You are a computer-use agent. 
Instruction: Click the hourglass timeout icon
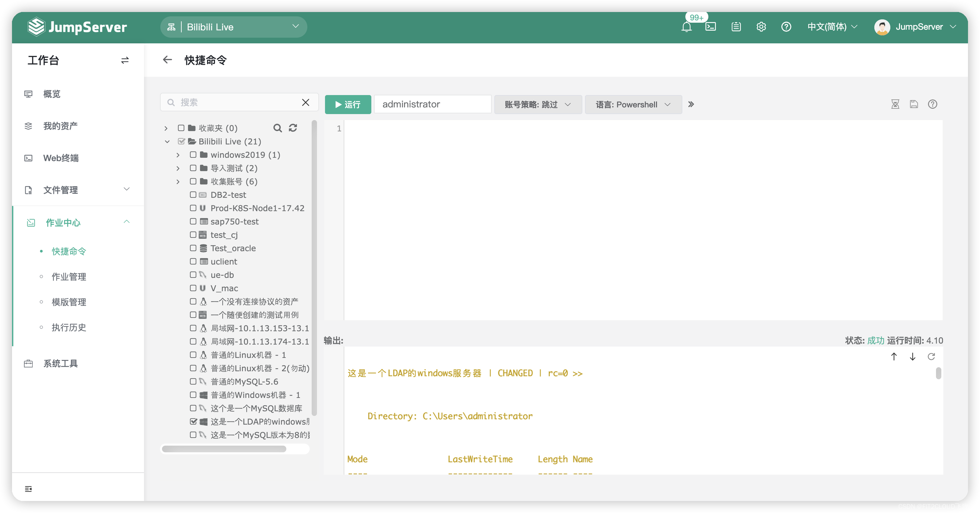click(x=895, y=104)
